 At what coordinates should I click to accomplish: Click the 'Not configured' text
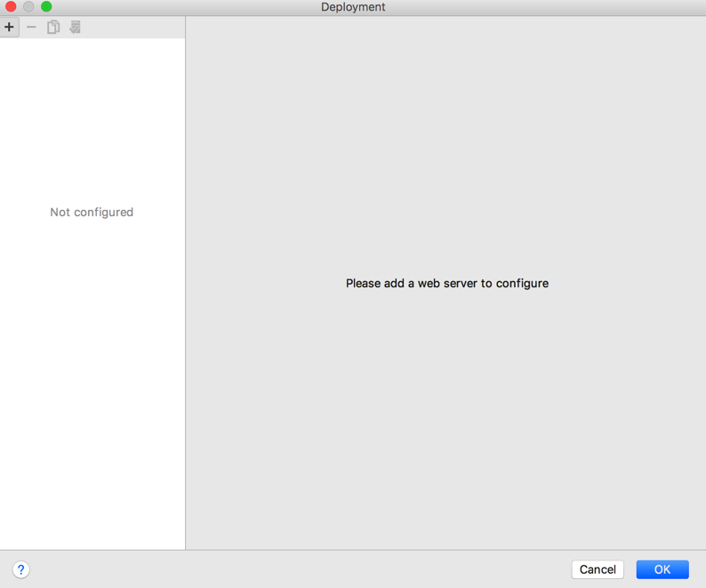(92, 213)
